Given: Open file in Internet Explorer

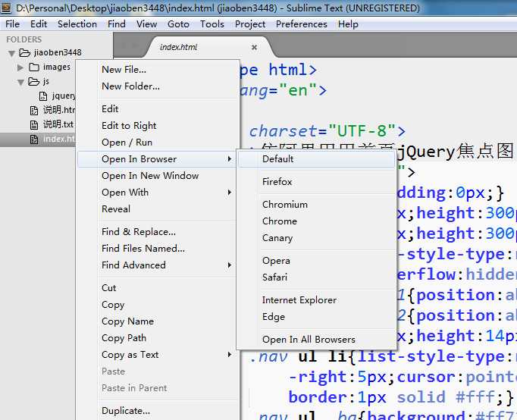Looking at the screenshot, I should click(x=316, y=300).
